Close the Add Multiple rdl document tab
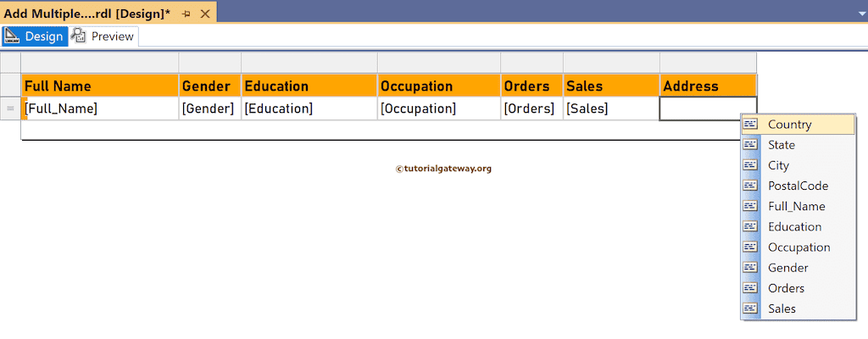 (x=205, y=14)
